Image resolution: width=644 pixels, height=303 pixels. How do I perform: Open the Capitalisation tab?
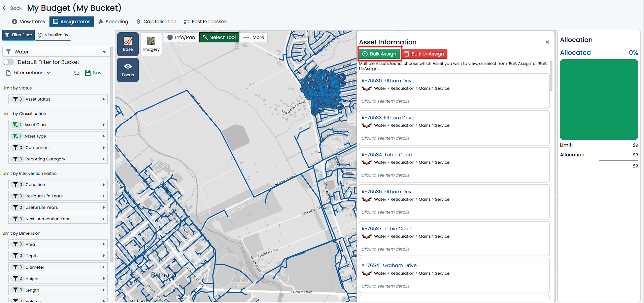click(156, 22)
